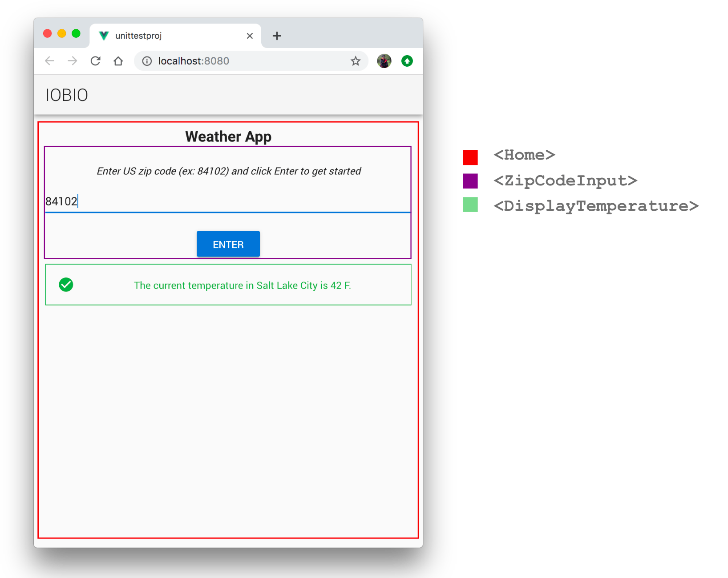Open a new tab with the plus button
The height and width of the screenshot is (578, 728).
(x=277, y=36)
